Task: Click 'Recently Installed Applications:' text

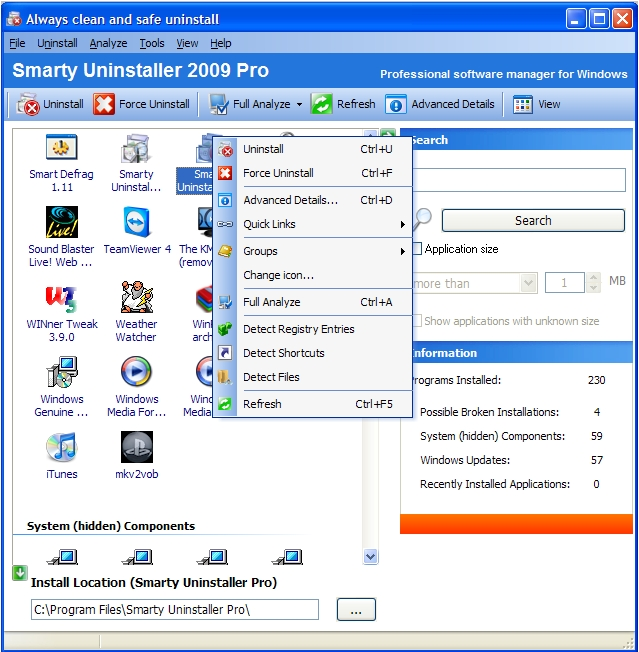Action: pyautogui.click(x=495, y=484)
